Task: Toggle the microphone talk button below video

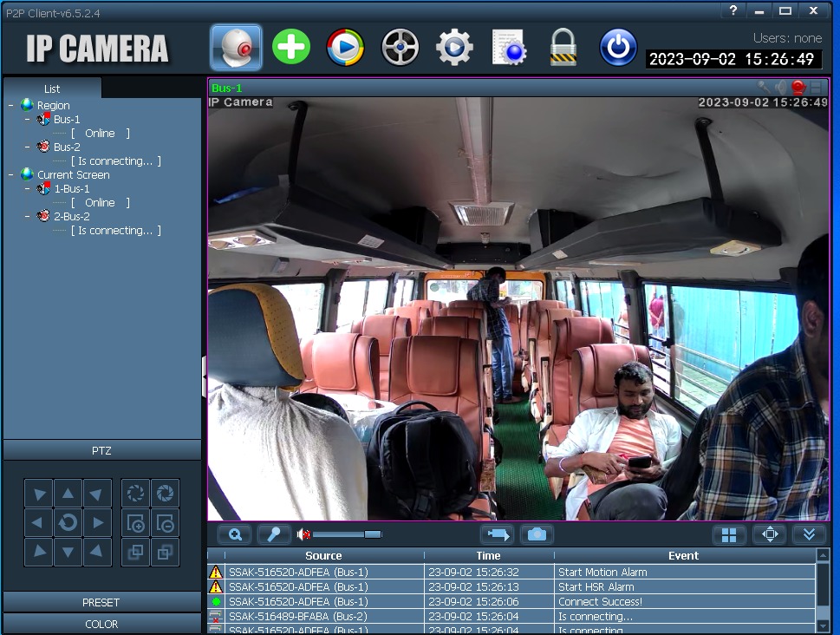Action: pyautogui.click(x=273, y=534)
